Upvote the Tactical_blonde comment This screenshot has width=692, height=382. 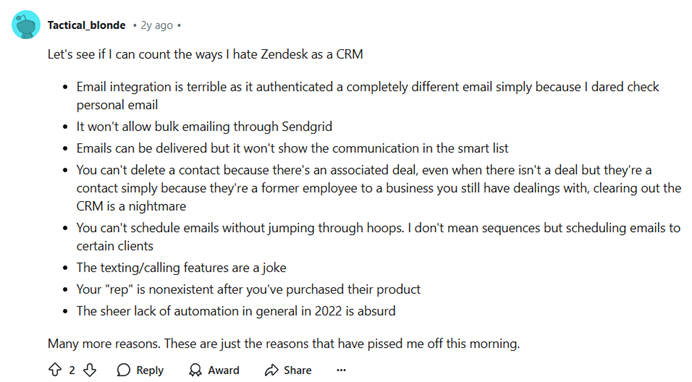coord(55,370)
